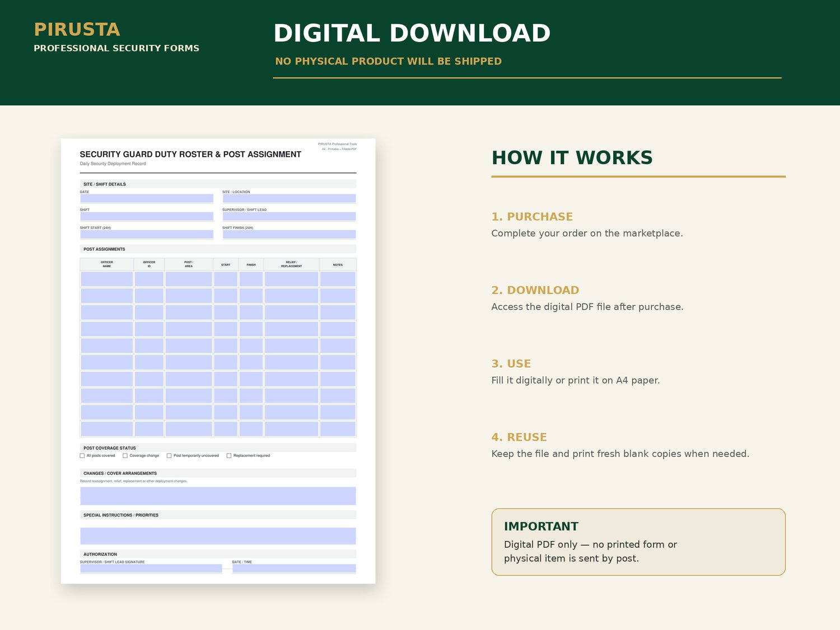Image resolution: width=840 pixels, height=630 pixels.
Task: Click the DATE input field
Action: click(x=147, y=198)
